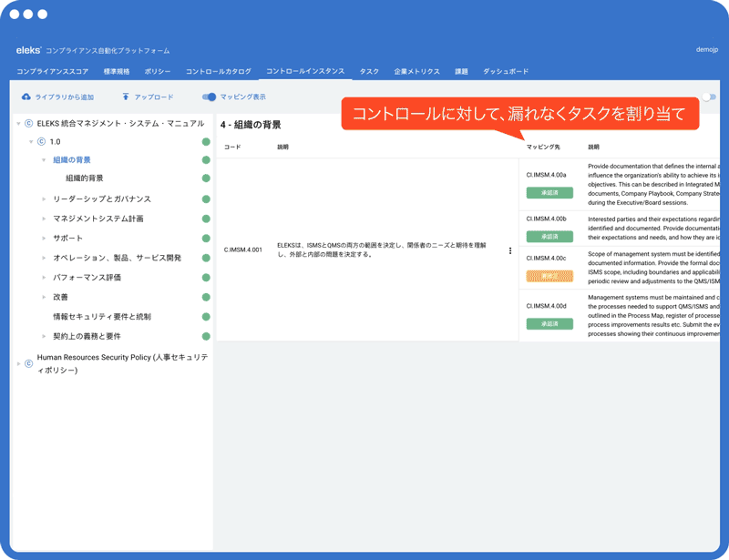The width and height of the screenshot is (729, 560).
Task: Click the green status dot for マネジメントシステム計画
Action: (206, 219)
